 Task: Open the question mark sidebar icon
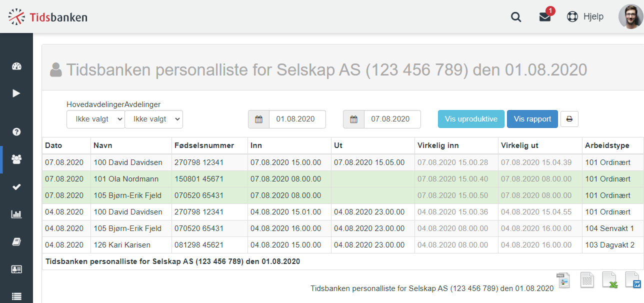coord(16,132)
